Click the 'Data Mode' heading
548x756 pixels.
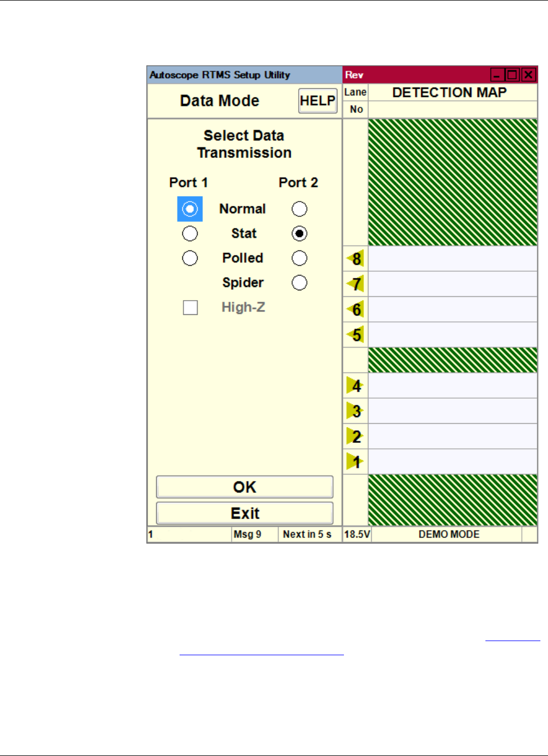(219, 101)
